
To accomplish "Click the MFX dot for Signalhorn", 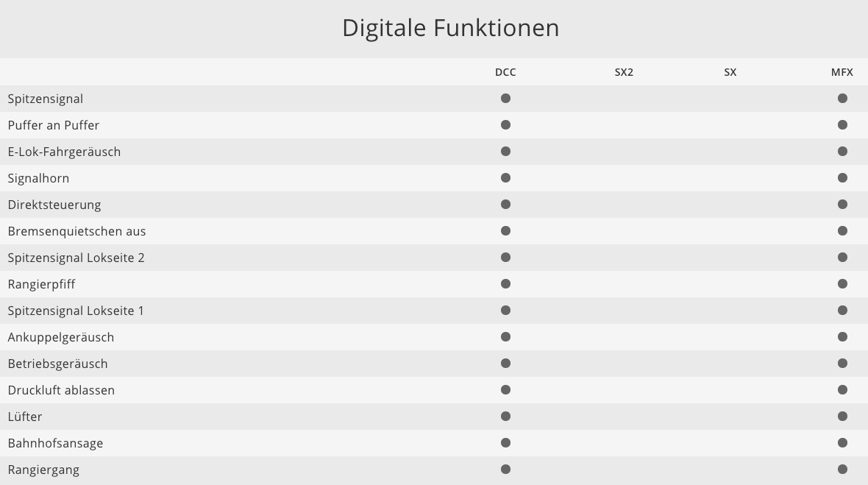I will point(842,178).
